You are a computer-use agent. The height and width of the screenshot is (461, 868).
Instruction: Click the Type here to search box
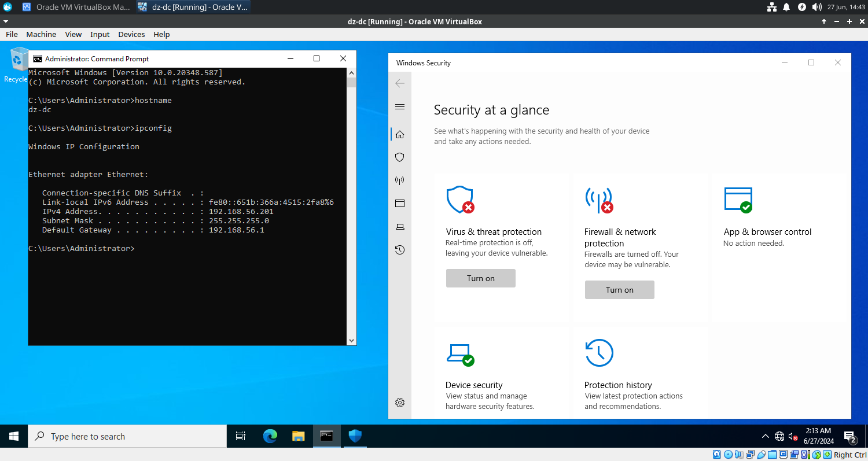(x=127, y=436)
